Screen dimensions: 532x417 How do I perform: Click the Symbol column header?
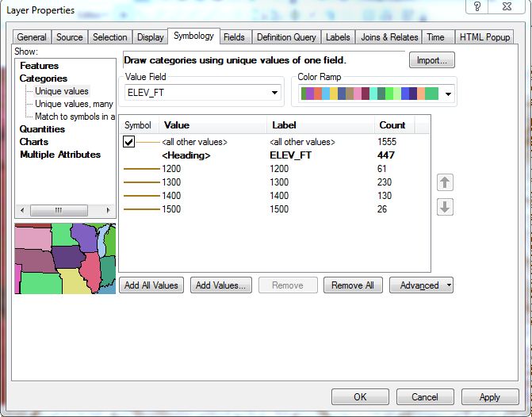point(139,125)
